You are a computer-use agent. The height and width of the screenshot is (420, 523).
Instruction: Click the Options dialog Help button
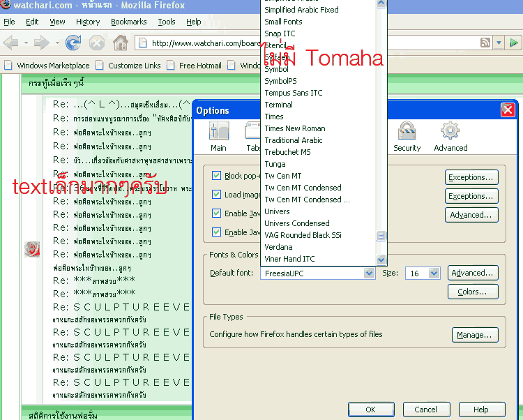click(481, 410)
